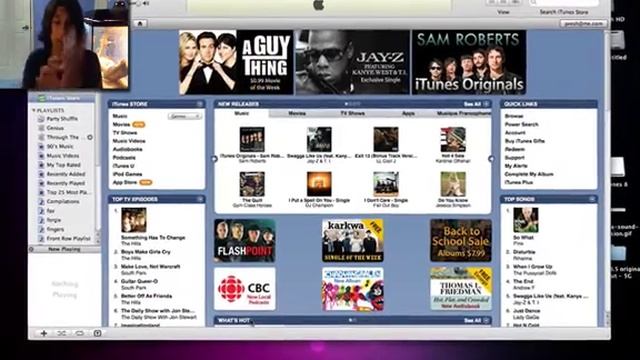Open Jay-Z exclusive single banner
The image size is (640, 360).
pyautogui.click(x=352, y=62)
